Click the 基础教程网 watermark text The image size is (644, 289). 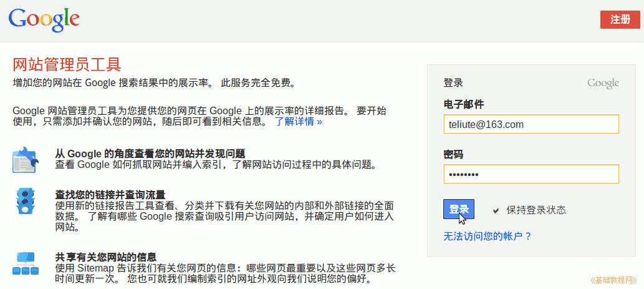pyautogui.click(x=612, y=280)
